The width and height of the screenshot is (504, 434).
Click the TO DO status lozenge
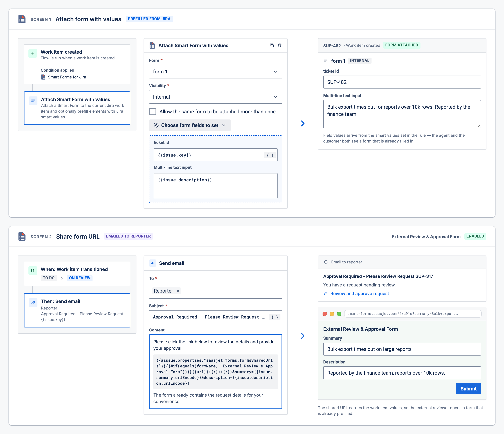coord(49,278)
